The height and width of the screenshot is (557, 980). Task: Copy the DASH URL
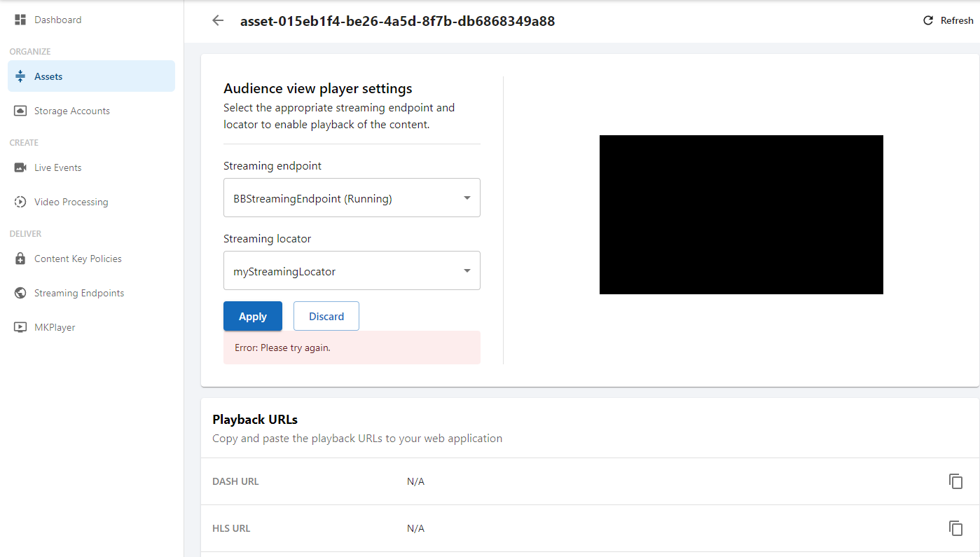[x=955, y=481]
